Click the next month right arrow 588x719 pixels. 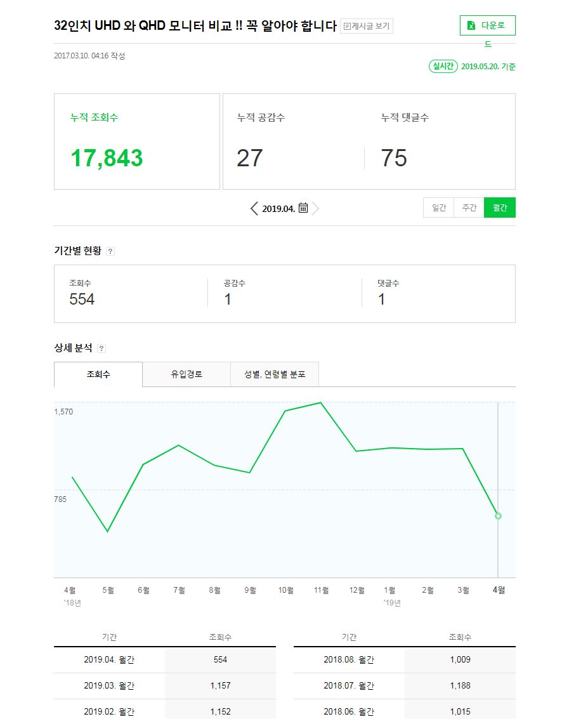315,208
